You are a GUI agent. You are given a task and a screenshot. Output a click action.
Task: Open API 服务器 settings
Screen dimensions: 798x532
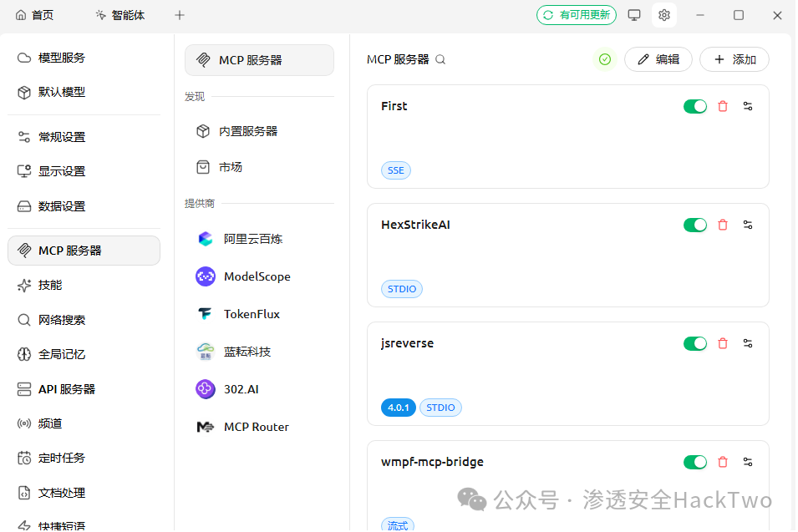(84, 389)
